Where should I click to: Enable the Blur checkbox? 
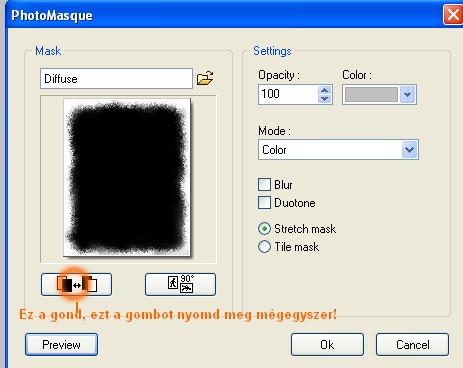[x=264, y=184]
